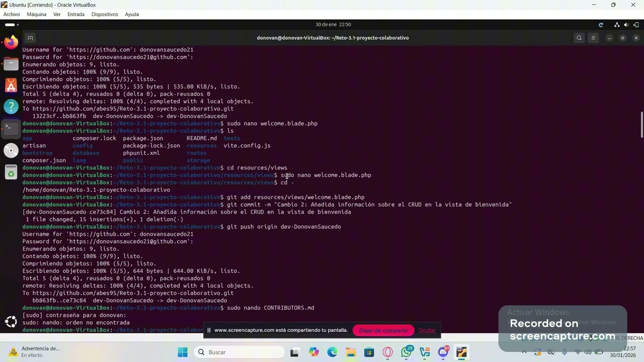Open Task View on the Windows taskbar
The image size is (644, 362).
[294, 352]
